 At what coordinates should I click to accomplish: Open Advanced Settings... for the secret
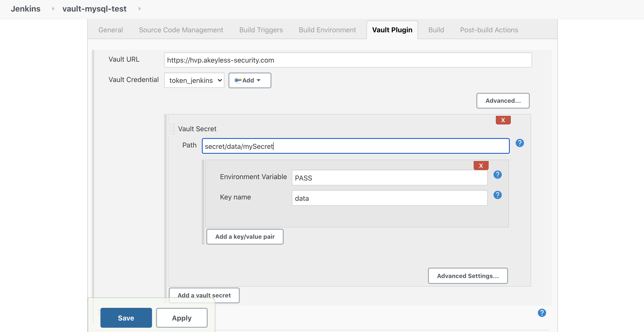click(468, 276)
